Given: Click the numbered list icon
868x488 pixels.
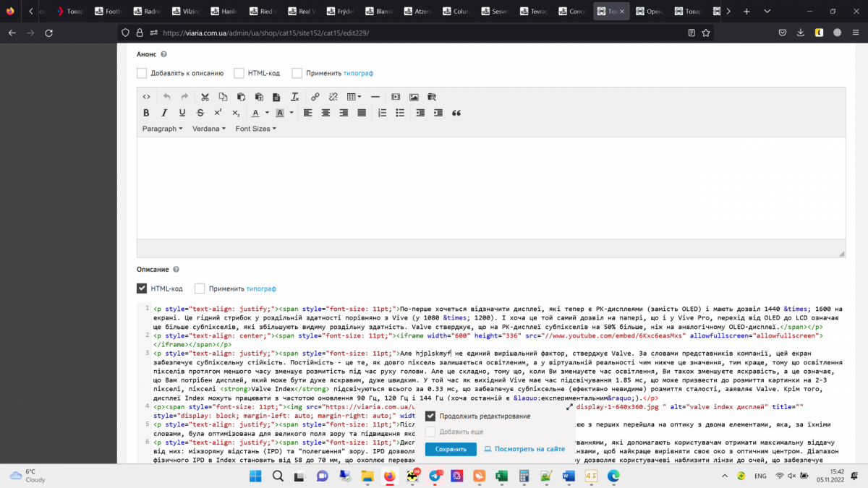Looking at the screenshot, I should (x=382, y=113).
